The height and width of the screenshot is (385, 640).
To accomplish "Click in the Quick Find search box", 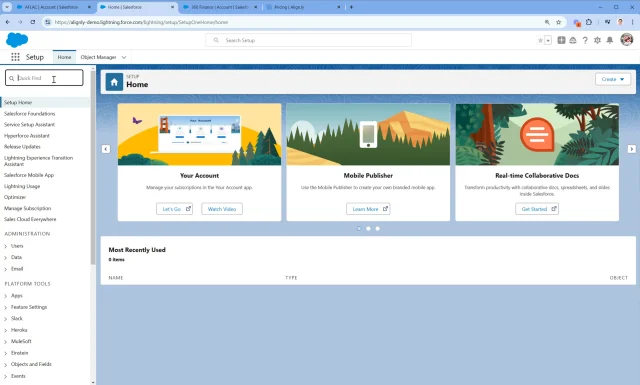I will [44, 78].
